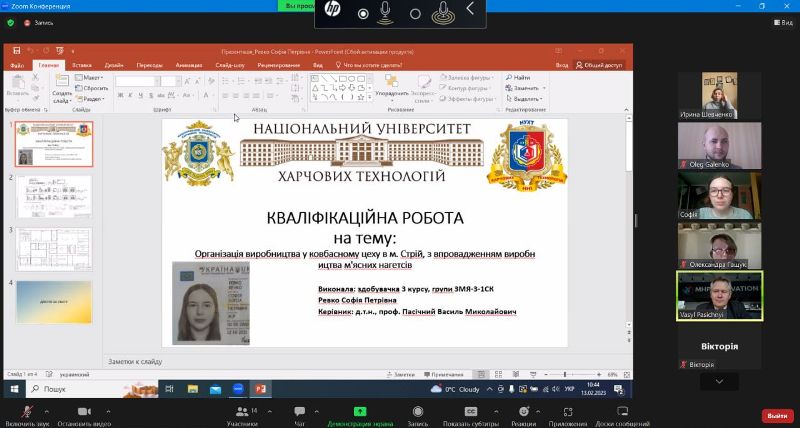Click the green screen share button

click(360, 414)
